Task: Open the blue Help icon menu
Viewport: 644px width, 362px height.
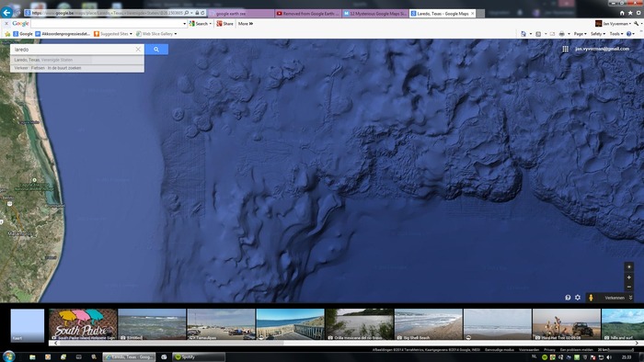Action: [629, 34]
